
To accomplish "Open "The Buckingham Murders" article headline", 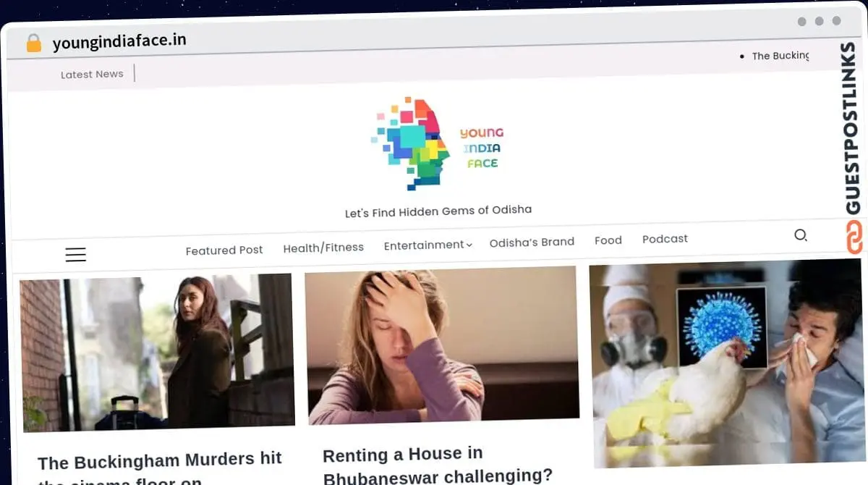I will coord(159,469).
